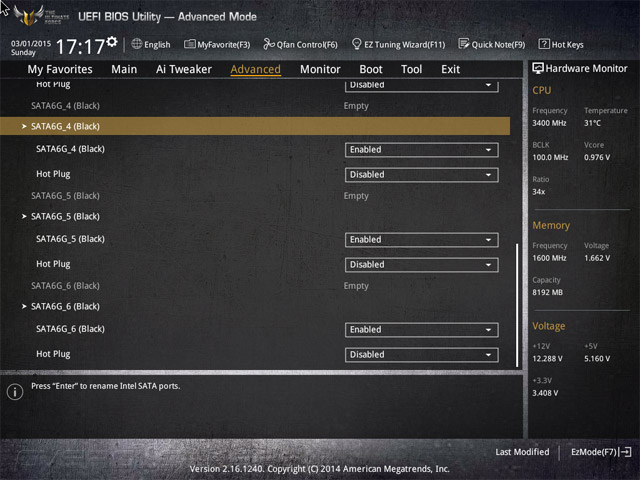Click the BCLK 100.0 MHz value
640x480 pixels.
550,157
